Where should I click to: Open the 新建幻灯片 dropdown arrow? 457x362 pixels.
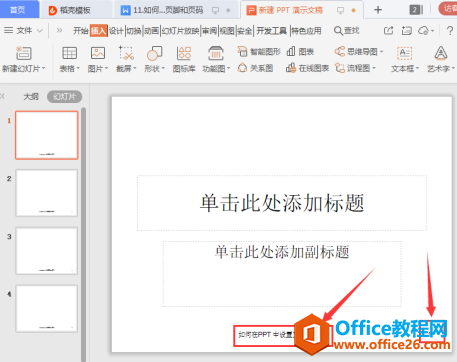pyautogui.click(x=44, y=69)
